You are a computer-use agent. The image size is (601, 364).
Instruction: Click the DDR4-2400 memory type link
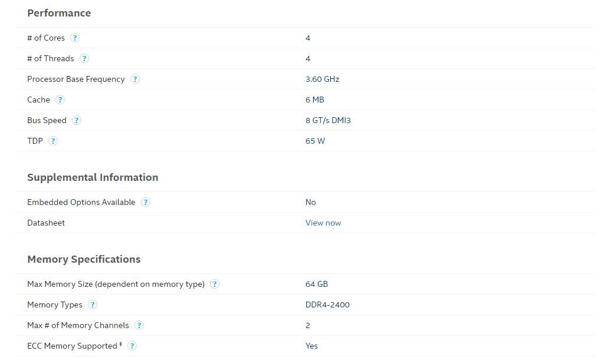(x=327, y=305)
